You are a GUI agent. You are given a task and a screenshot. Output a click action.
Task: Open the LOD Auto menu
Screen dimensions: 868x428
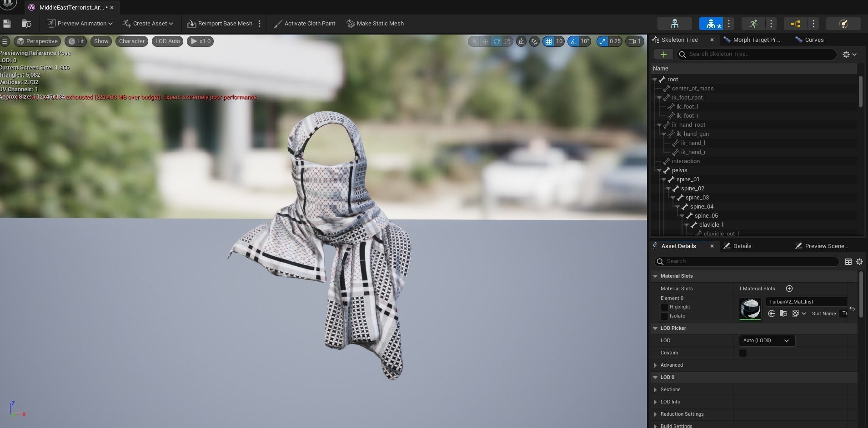[168, 41]
